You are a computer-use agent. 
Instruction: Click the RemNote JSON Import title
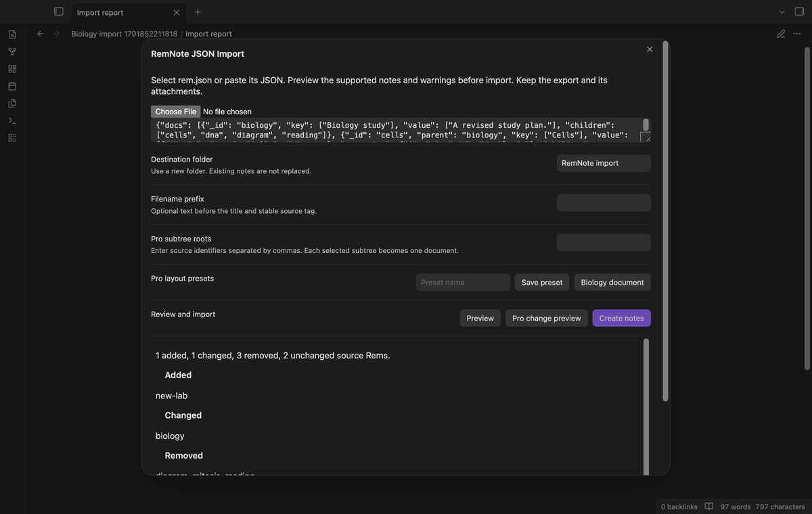(x=198, y=53)
